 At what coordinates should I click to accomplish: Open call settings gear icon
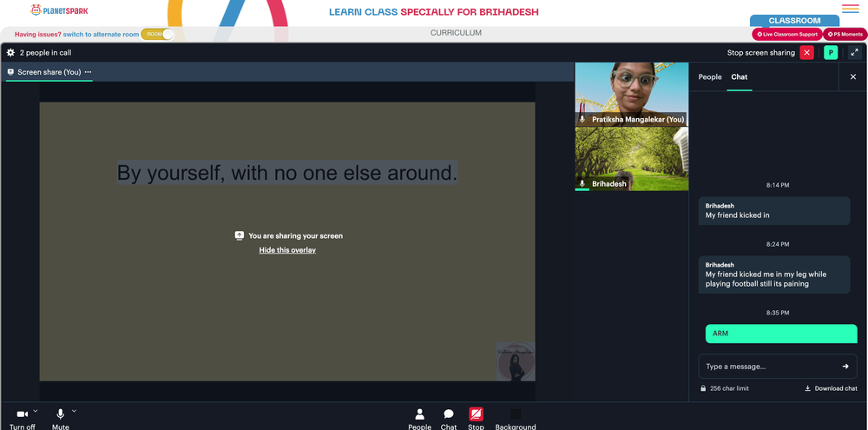(x=10, y=53)
